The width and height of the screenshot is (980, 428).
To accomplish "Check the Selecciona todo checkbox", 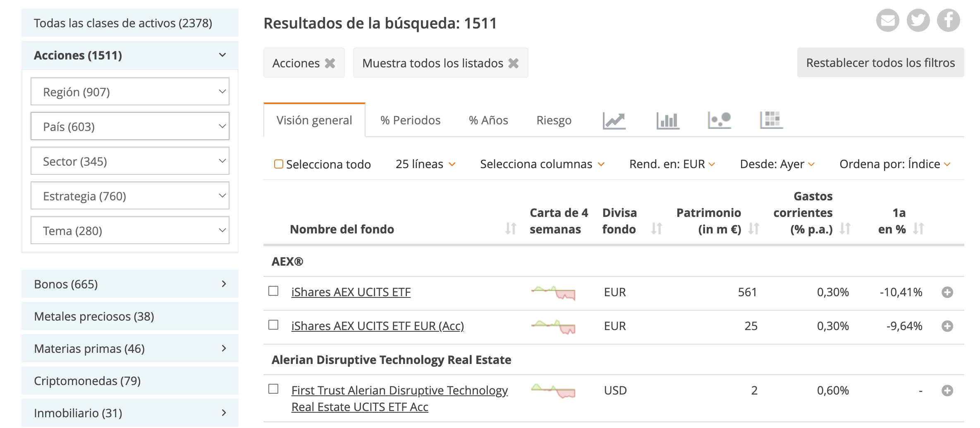I will (x=279, y=164).
